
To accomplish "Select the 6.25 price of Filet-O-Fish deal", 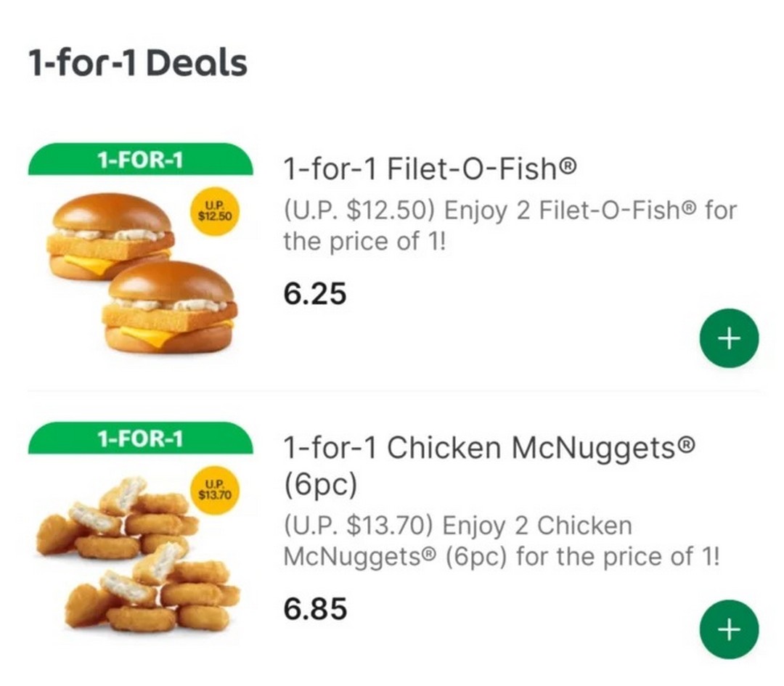I will [314, 293].
